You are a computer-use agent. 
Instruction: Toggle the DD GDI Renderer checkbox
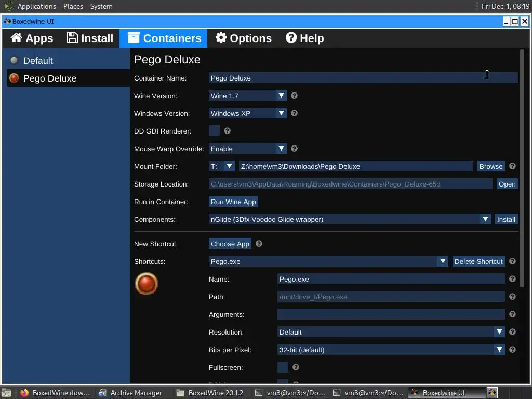[214, 131]
